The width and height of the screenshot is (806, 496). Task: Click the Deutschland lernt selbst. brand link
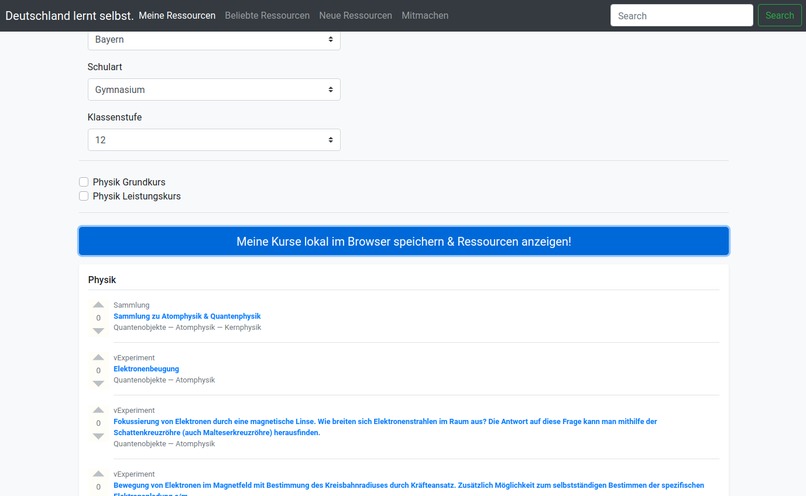point(69,15)
